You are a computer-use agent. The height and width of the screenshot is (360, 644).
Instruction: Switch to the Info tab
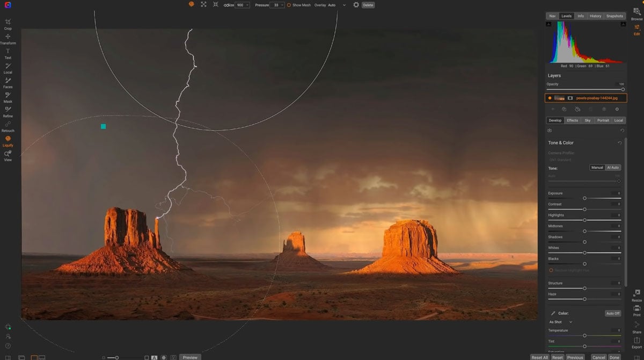pyautogui.click(x=581, y=16)
